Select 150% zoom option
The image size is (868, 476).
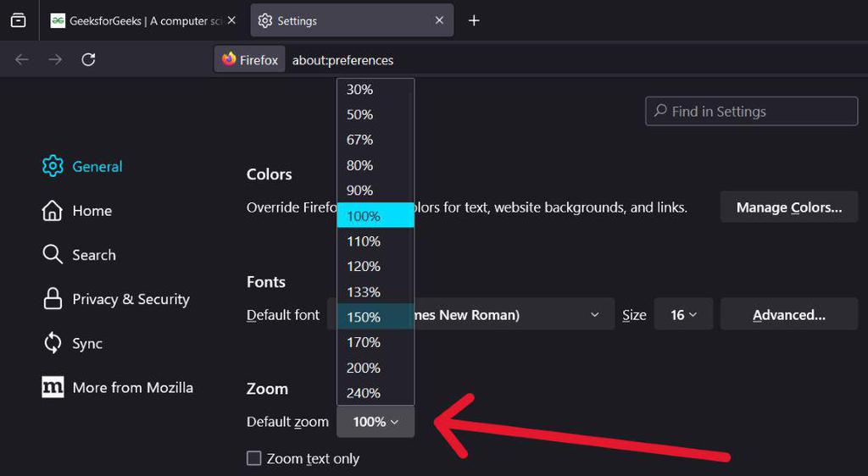coord(364,317)
